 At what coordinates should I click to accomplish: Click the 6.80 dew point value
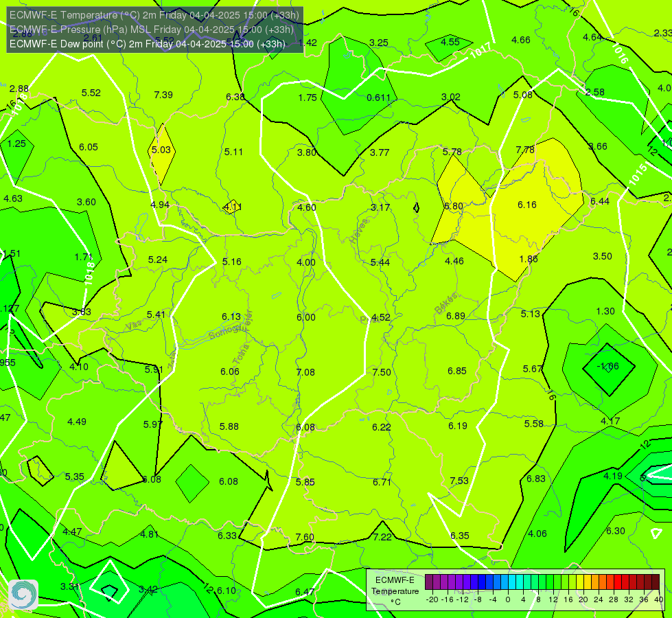(x=454, y=206)
